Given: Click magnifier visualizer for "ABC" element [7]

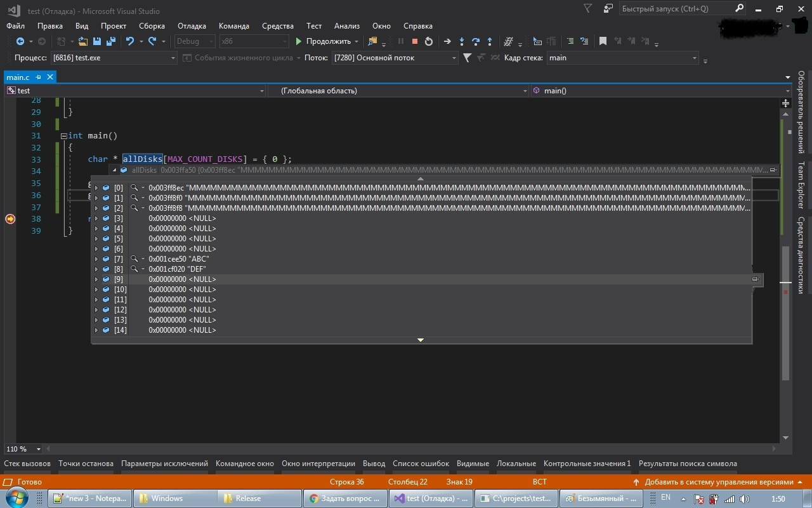Looking at the screenshot, I should tap(134, 259).
